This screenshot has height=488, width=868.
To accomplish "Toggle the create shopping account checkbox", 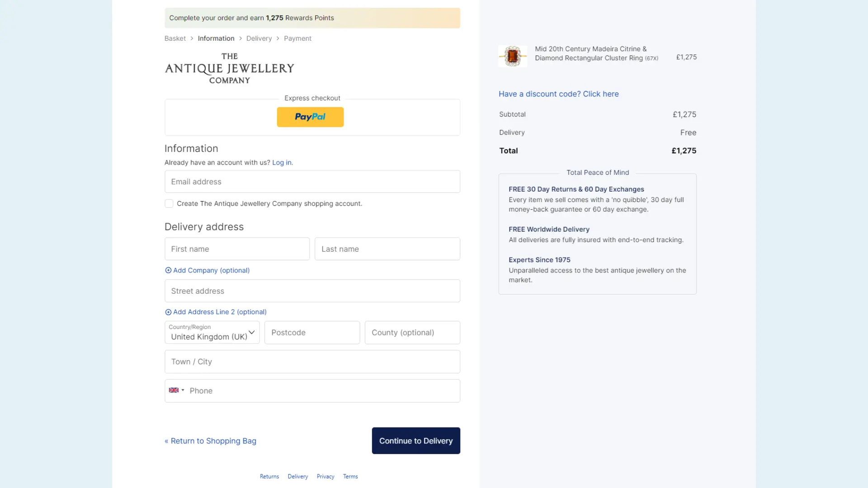I will click(x=169, y=203).
